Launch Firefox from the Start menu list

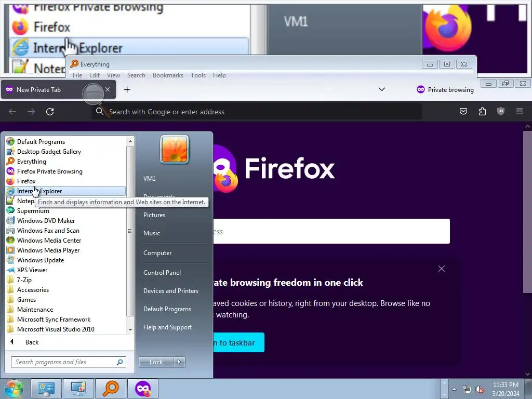point(26,181)
